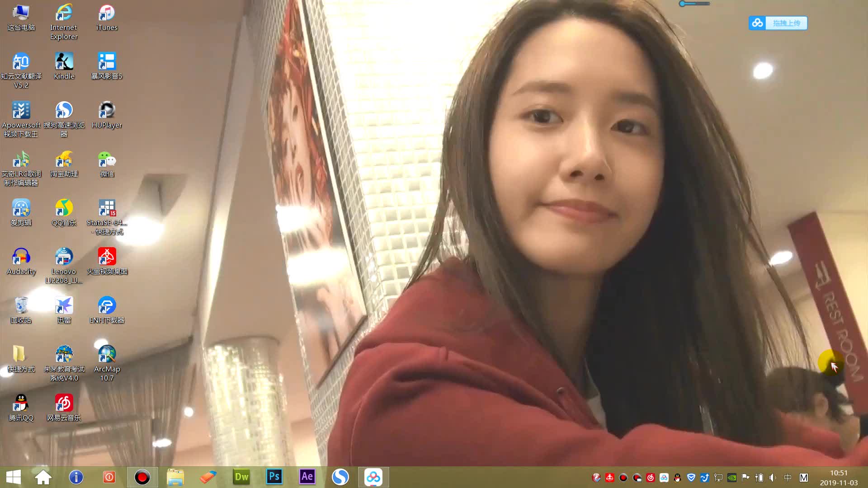Adjust the small slider at top of screen
The width and height of the screenshot is (868, 488).
pos(694,4)
